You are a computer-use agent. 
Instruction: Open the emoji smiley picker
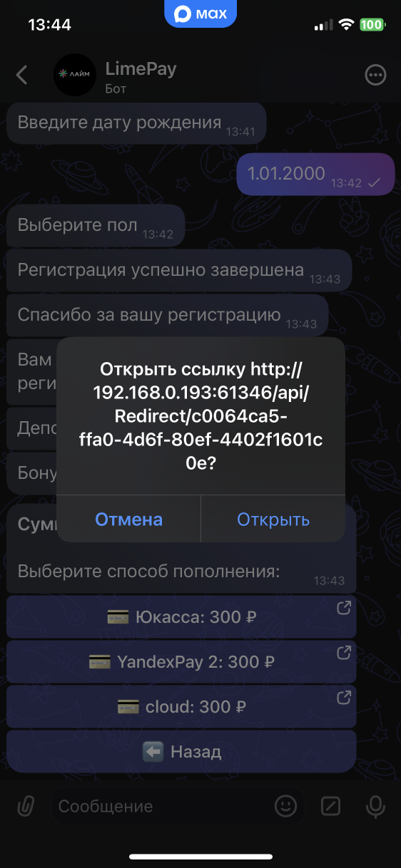pos(285,806)
